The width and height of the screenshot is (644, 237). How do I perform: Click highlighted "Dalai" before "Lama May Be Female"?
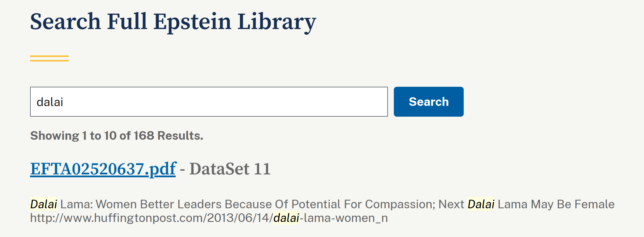(x=481, y=204)
